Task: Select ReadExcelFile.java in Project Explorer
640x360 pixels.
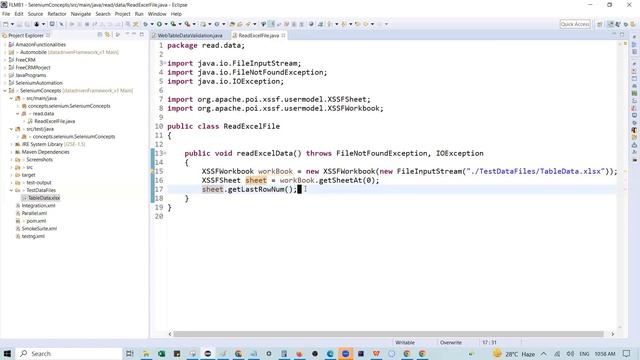Action: click(54, 121)
